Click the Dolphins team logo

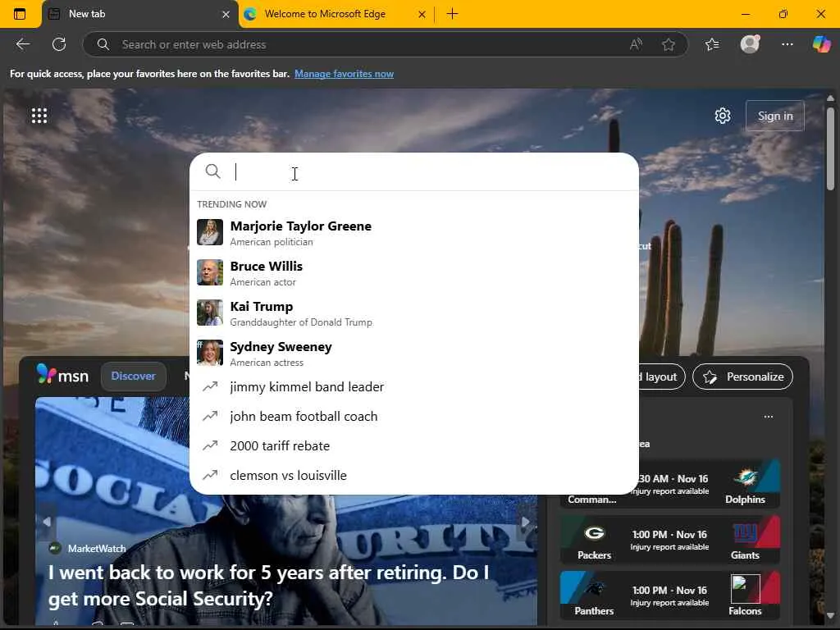[745, 477]
